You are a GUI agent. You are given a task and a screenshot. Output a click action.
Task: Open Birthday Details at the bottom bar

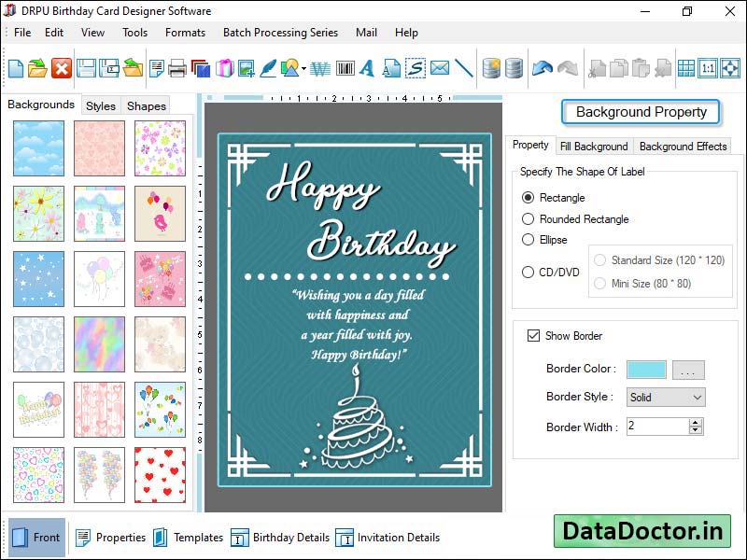pos(289,538)
